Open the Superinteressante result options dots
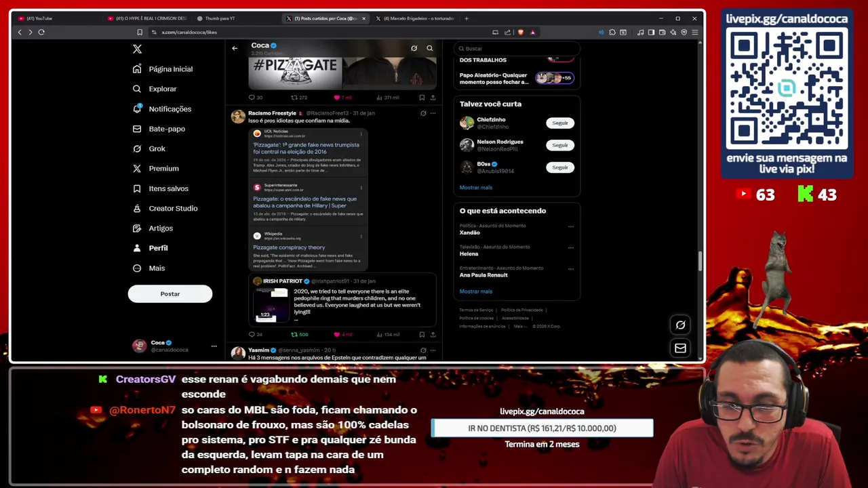 [361, 187]
